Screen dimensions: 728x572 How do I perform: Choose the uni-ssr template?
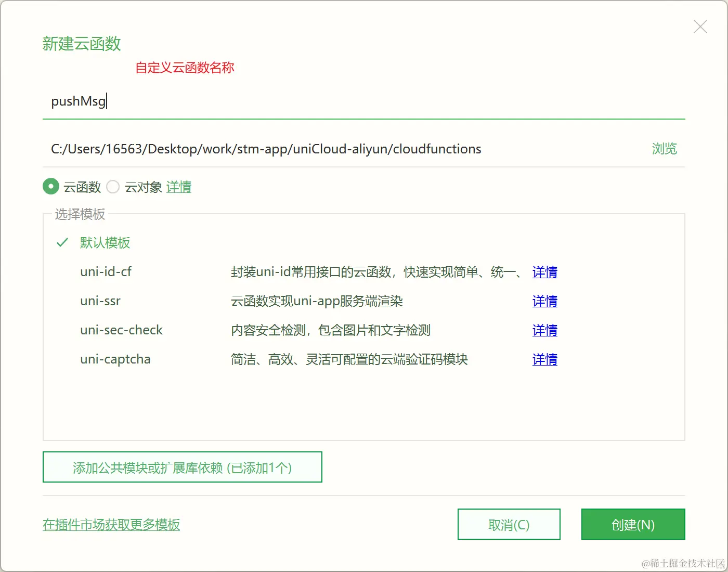click(x=100, y=301)
